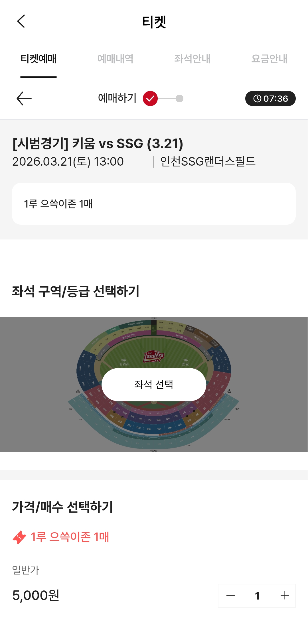The image size is (308, 644).
Task: Tap the 07:36 countdown timer
Action: pos(275,99)
